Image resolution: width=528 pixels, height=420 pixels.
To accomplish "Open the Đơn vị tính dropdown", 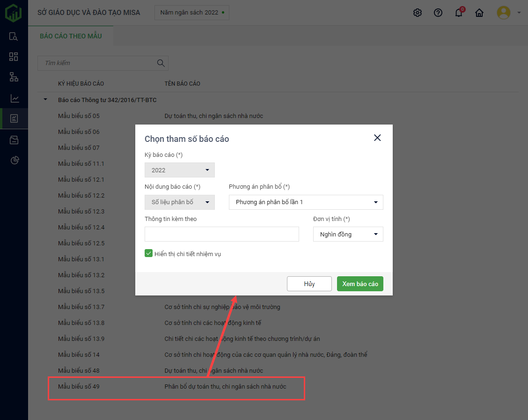I will point(348,234).
